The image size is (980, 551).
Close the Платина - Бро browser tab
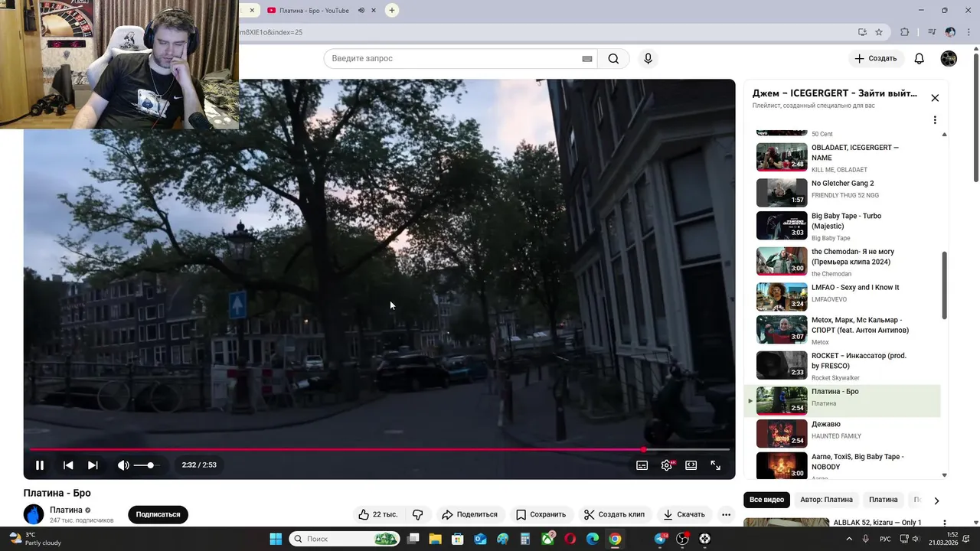tap(374, 11)
